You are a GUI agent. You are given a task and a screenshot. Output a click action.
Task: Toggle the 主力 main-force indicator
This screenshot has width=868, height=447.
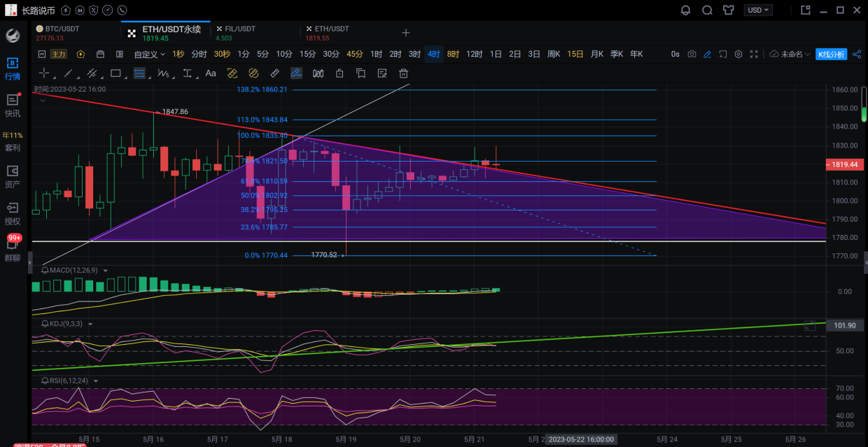tap(58, 54)
